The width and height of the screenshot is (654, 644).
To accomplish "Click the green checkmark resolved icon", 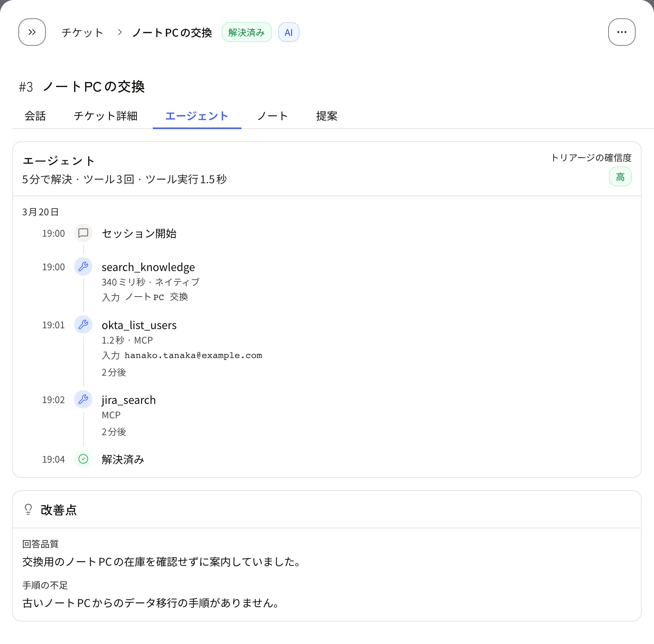I will 83,459.
